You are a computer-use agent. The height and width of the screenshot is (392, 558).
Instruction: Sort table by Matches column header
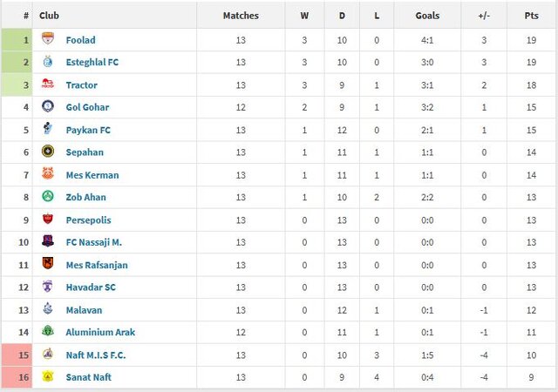pos(241,16)
